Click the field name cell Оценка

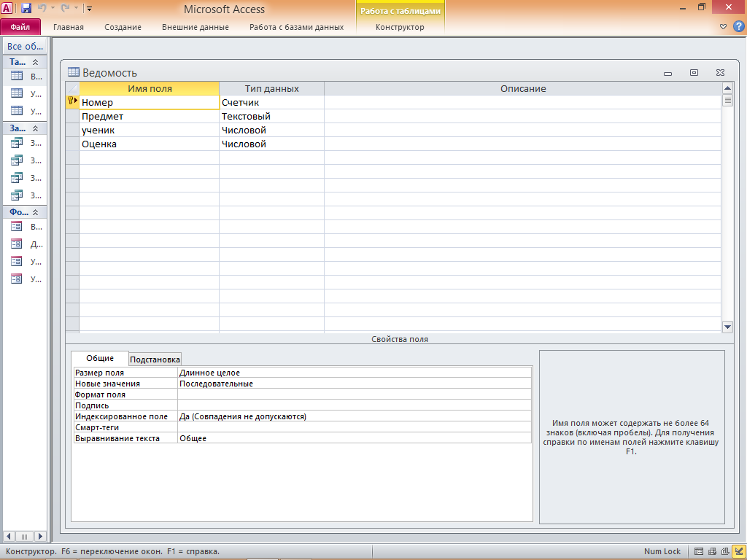[x=149, y=144]
